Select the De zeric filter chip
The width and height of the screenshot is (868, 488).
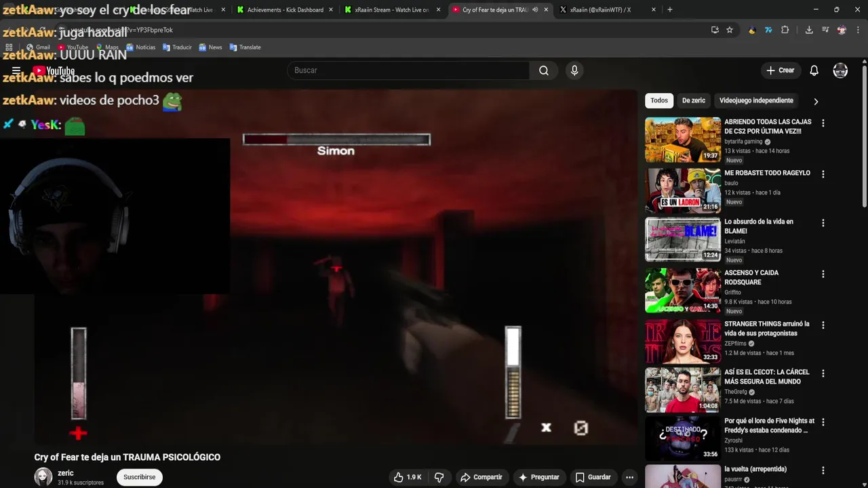[x=694, y=100]
